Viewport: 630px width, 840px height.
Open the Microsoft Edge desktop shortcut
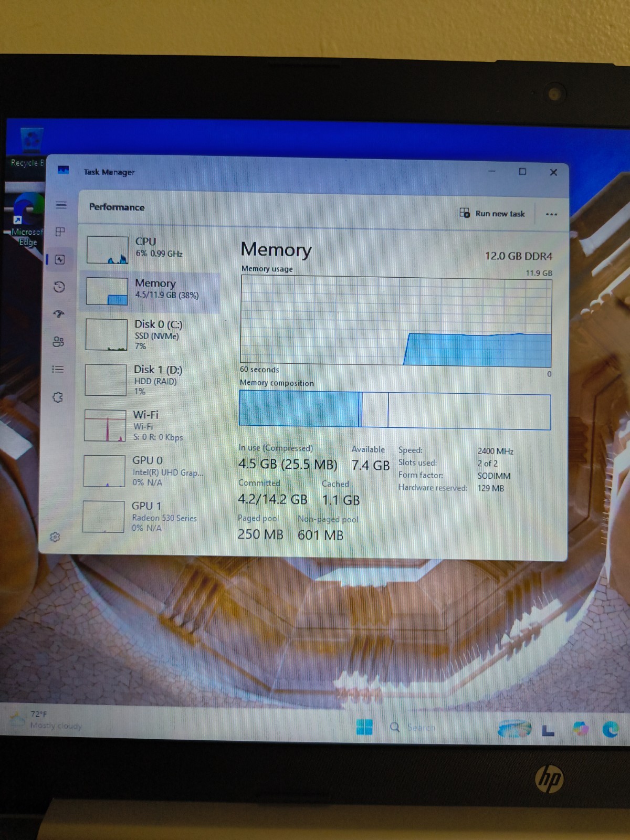(x=27, y=220)
